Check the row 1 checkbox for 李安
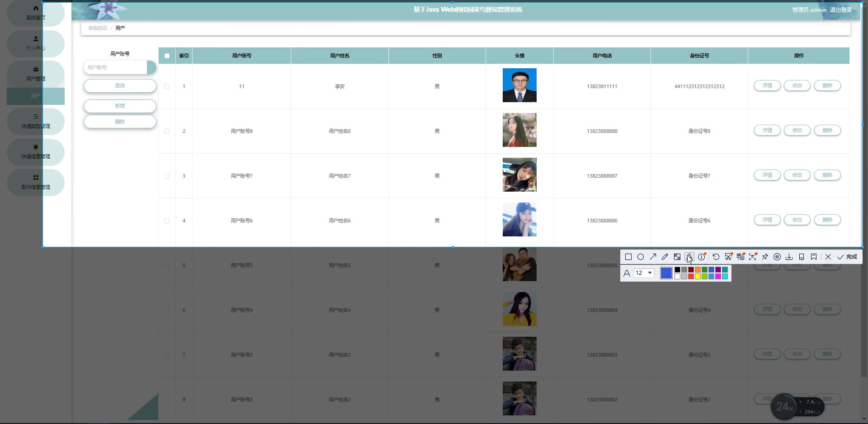Screen dimensions: 868x424 tap(167, 86)
